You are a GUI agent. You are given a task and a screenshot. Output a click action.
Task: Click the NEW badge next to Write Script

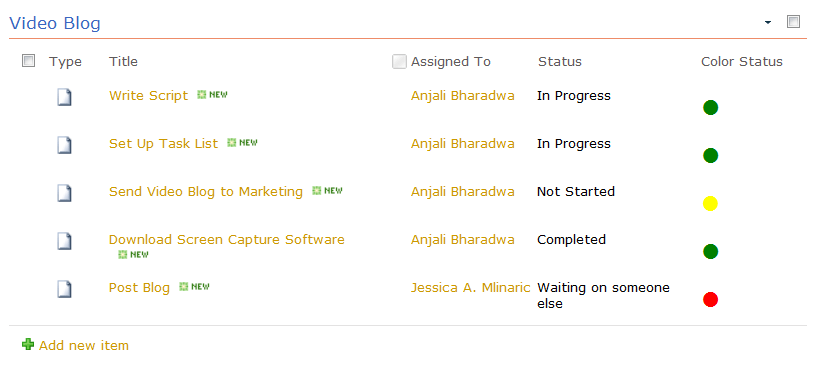(x=212, y=95)
